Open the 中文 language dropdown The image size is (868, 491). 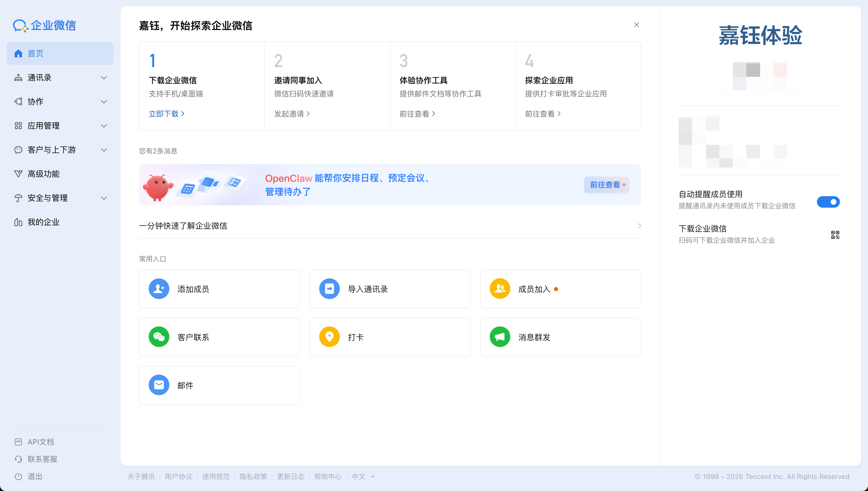363,476
